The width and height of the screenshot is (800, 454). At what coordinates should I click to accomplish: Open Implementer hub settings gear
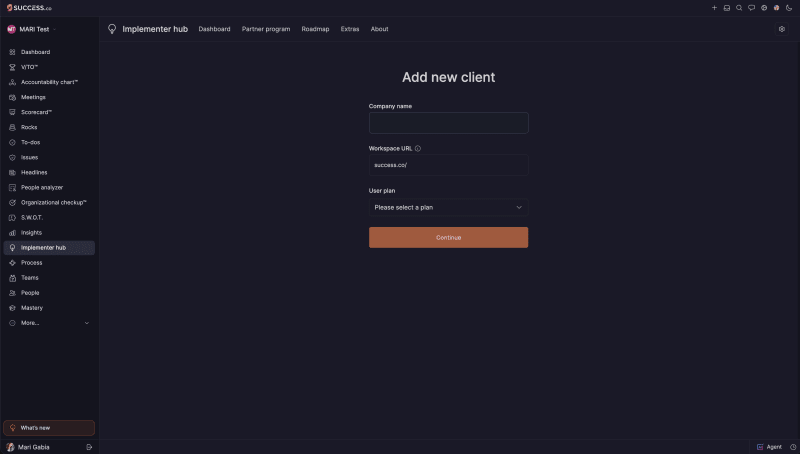(x=782, y=29)
